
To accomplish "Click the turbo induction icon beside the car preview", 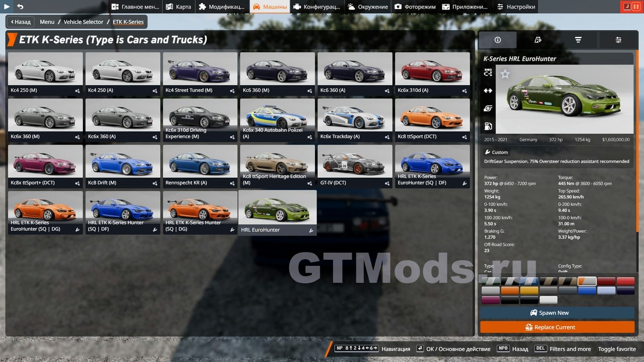I will point(488,108).
